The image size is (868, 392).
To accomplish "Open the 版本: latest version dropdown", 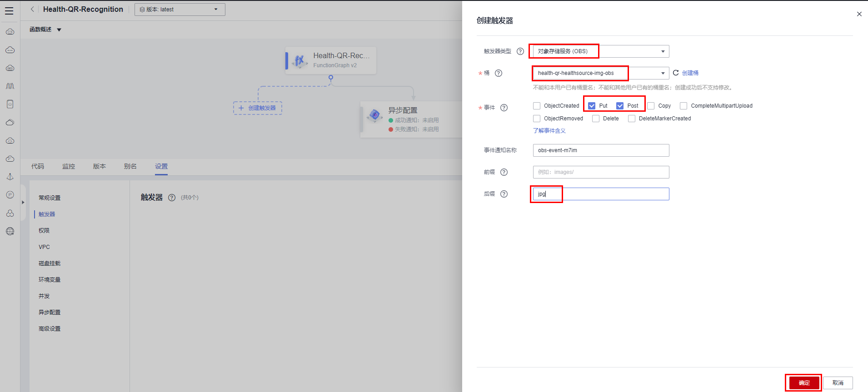I will (x=180, y=10).
